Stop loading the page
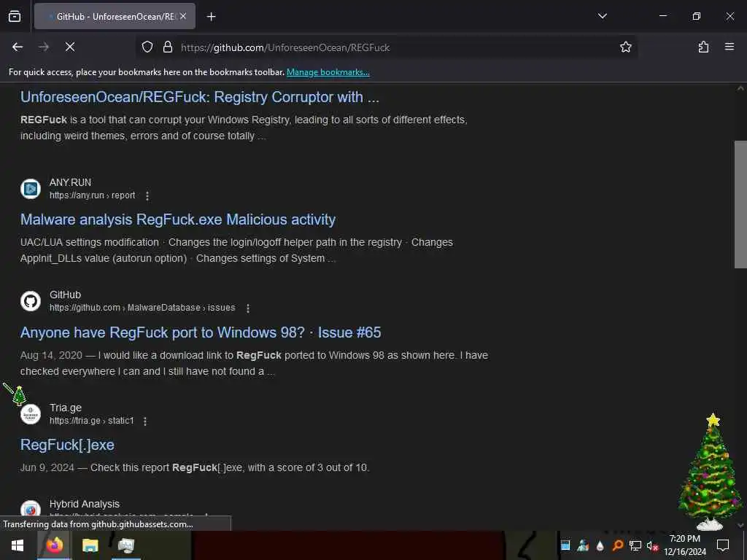 69,47
